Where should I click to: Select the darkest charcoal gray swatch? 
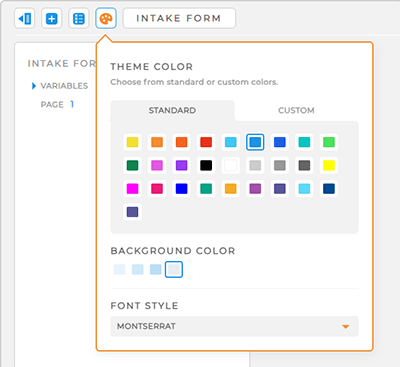[304, 166]
